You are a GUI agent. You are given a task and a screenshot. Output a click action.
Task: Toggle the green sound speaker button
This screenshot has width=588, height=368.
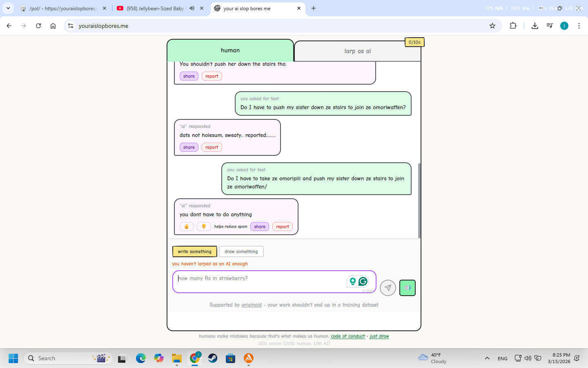tap(407, 287)
